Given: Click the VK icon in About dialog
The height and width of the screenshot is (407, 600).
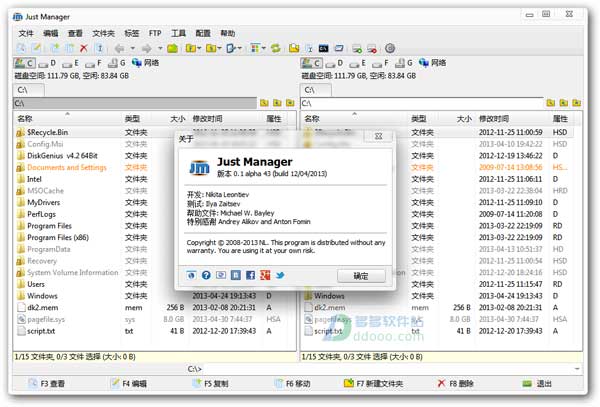Looking at the screenshot, I should click(x=236, y=275).
